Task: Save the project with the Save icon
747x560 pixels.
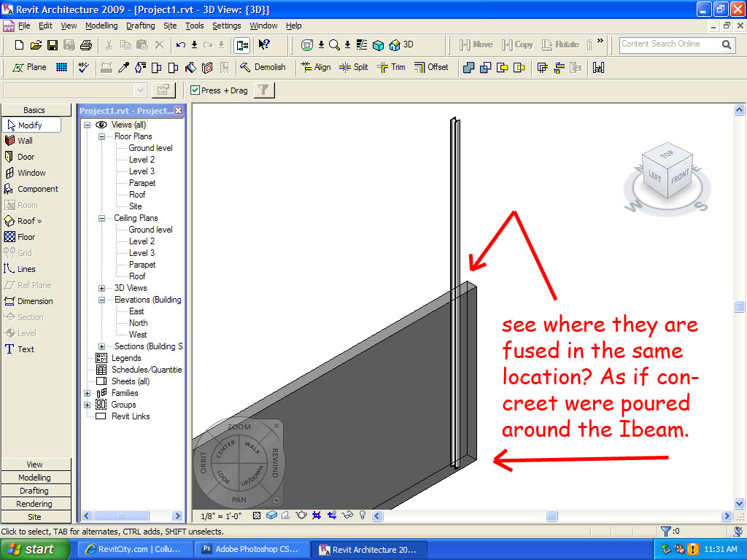Action: click(x=53, y=44)
